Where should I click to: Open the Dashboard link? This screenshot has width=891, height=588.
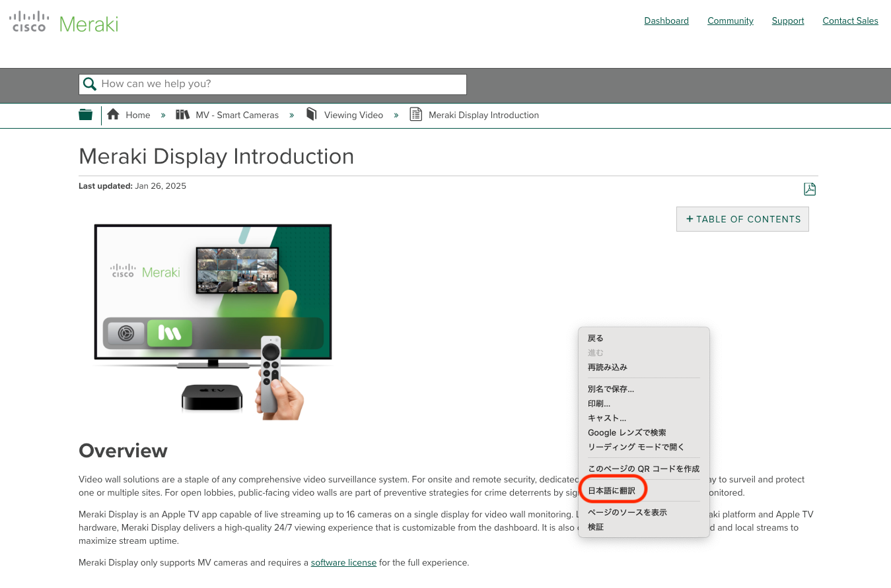pos(666,20)
